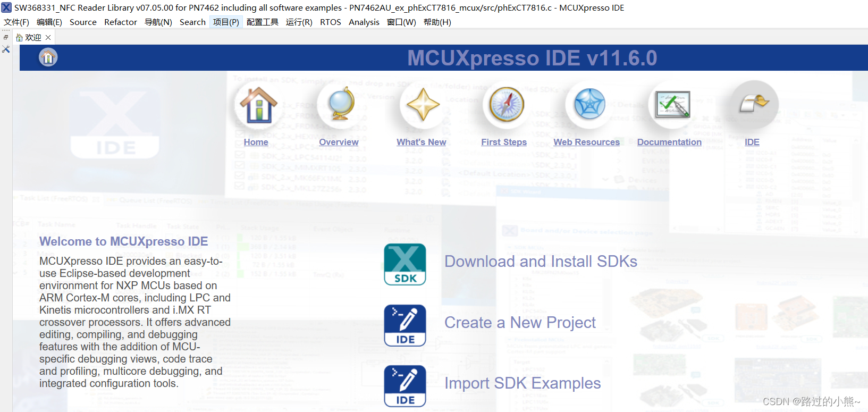Click the Create a New Project IDE icon
This screenshot has width=868, height=412.
click(405, 325)
